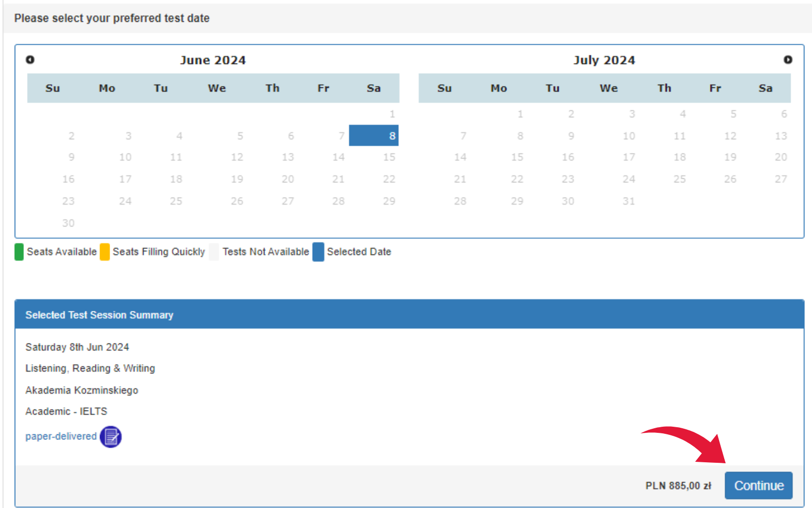Click July 27 in the calendar
Viewport: 812px width, 508px height.
(781, 179)
